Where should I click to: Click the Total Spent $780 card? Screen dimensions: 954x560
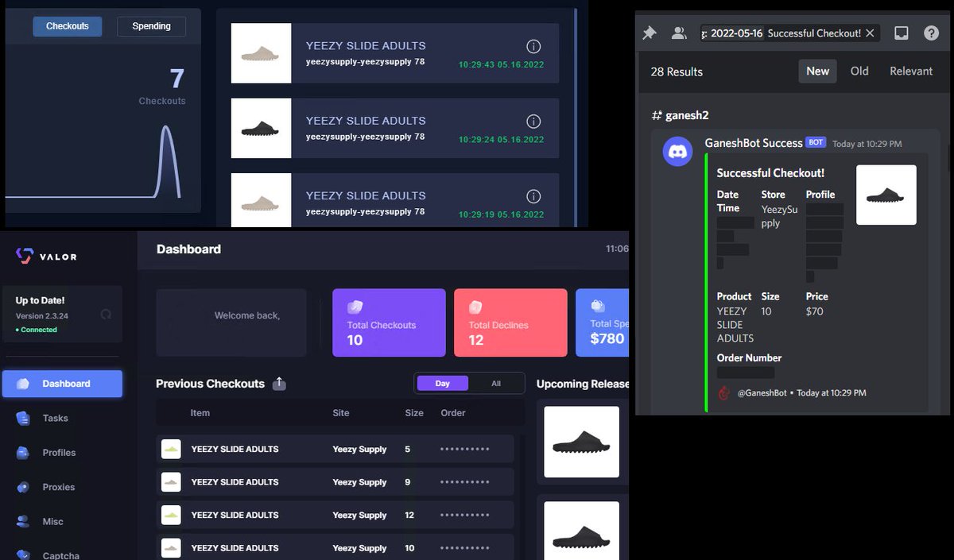(x=602, y=322)
